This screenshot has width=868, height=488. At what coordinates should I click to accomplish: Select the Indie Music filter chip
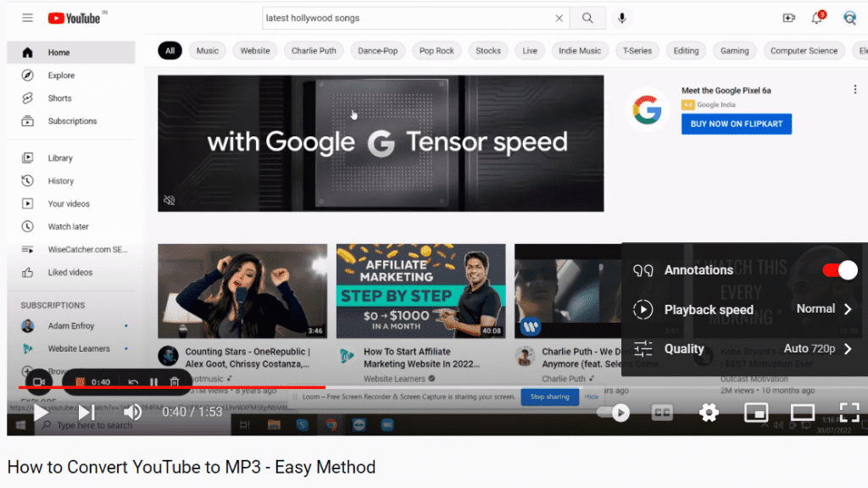pyautogui.click(x=580, y=51)
